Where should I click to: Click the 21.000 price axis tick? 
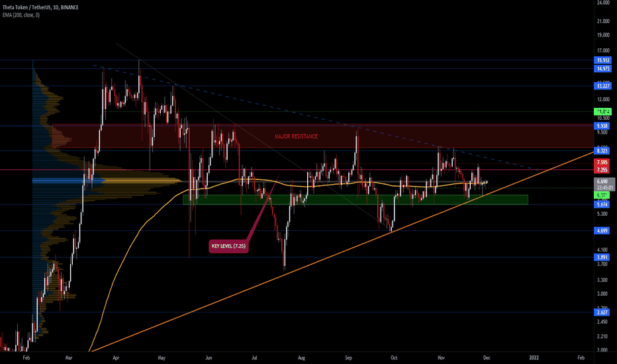pyautogui.click(x=603, y=21)
